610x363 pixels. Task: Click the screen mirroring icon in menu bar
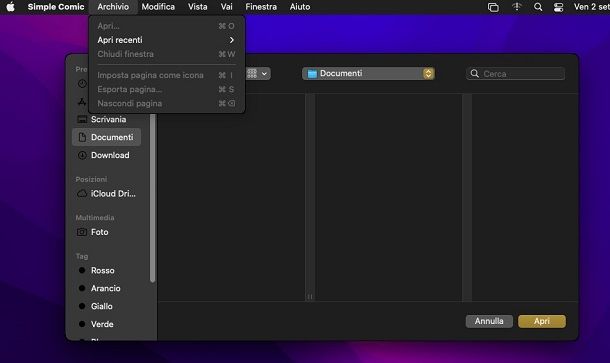493,7
